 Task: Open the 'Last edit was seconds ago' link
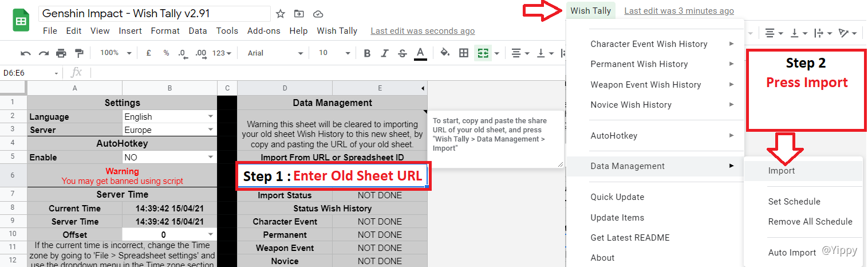[423, 31]
